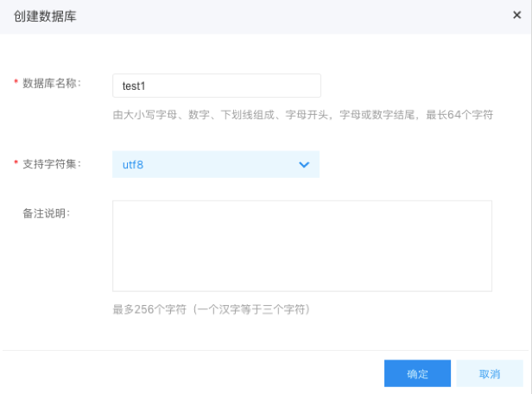This screenshot has height=394, width=532.
Task: Focus the 备注说明 text area
Action: click(302, 246)
